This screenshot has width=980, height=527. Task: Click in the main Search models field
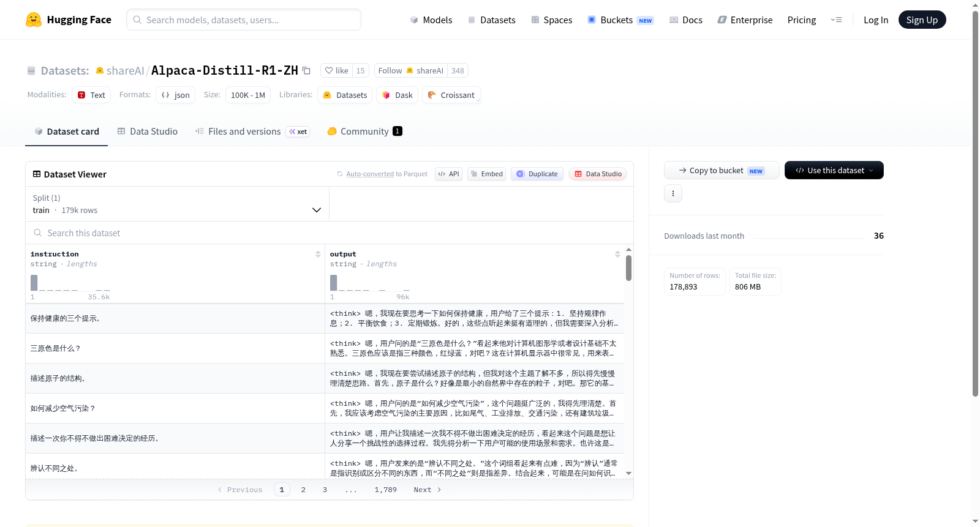[x=244, y=20]
